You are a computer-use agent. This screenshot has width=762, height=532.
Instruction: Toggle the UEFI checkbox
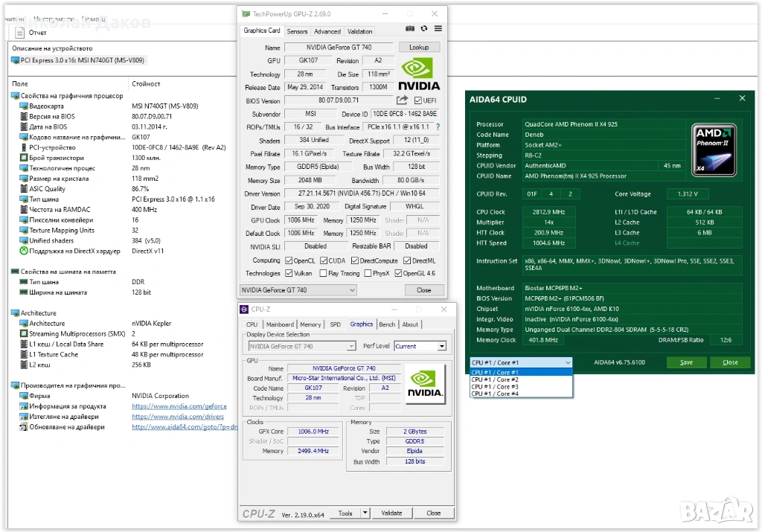click(x=418, y=100)
